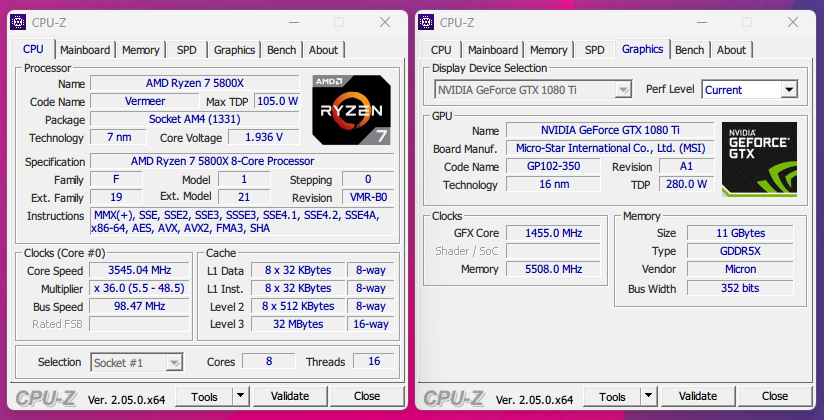Click Memory Type value GDDR5X

pos(740,251)
